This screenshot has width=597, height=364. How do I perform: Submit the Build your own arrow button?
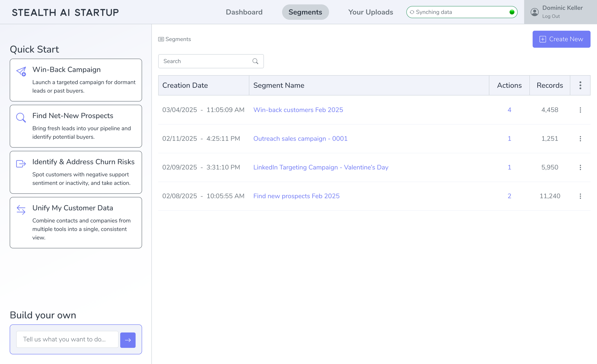(x=128, y=340)
